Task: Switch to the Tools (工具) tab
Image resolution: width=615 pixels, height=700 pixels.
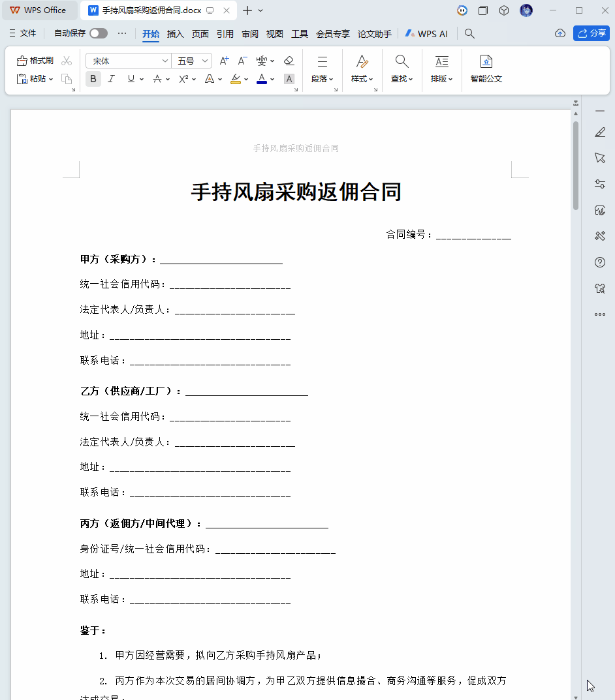Action: 300,34
